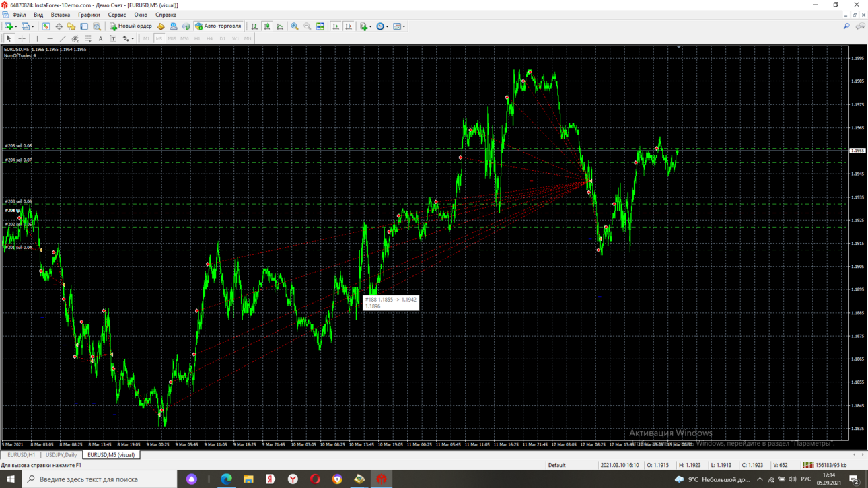This screenshot has height=488, width=868.
Task: Select the trendline drawing tool
Action: click(63, 38)
